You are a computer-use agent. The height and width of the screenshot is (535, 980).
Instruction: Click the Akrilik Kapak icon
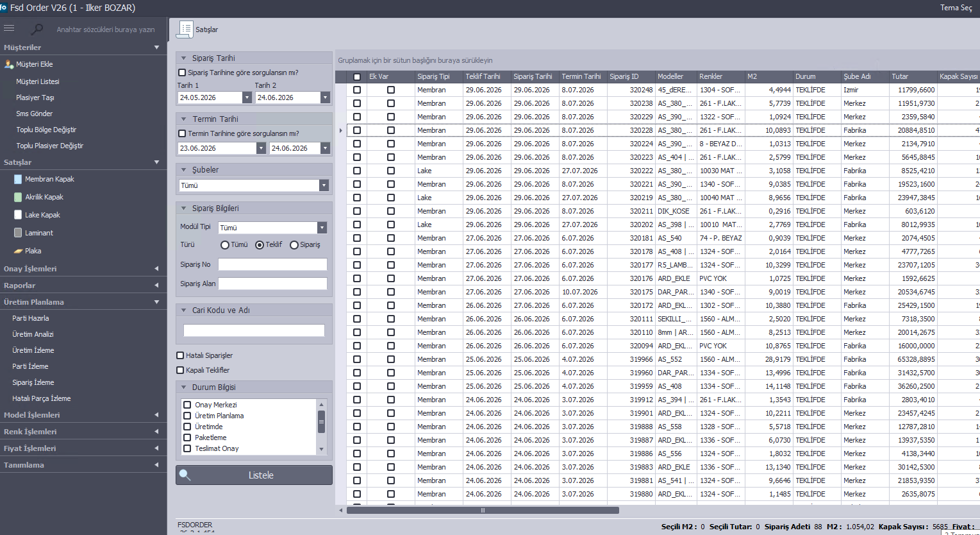(18, 197)
